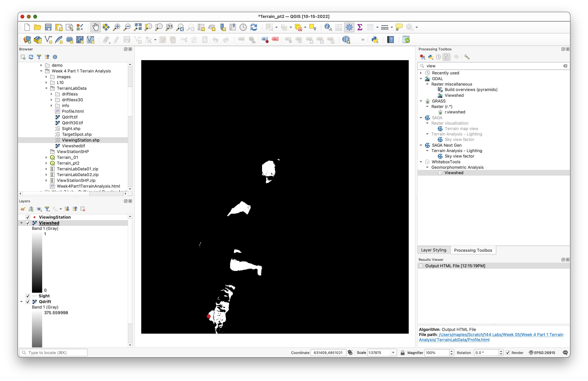Click the Save Project floppy icon
Screen dimensions: 588x381
click(x=48, y=27)
